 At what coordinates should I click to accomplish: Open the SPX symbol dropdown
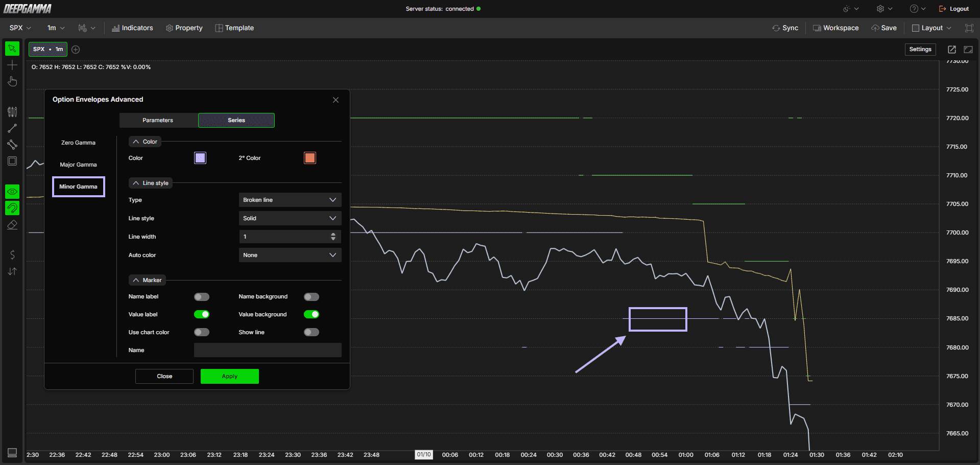click(20, 28)
